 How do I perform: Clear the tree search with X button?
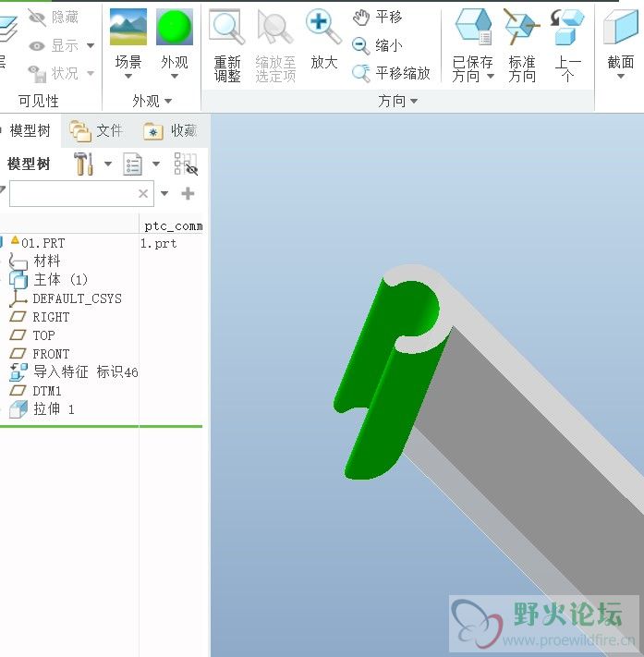pyautogui.click(x=143, y=193)
